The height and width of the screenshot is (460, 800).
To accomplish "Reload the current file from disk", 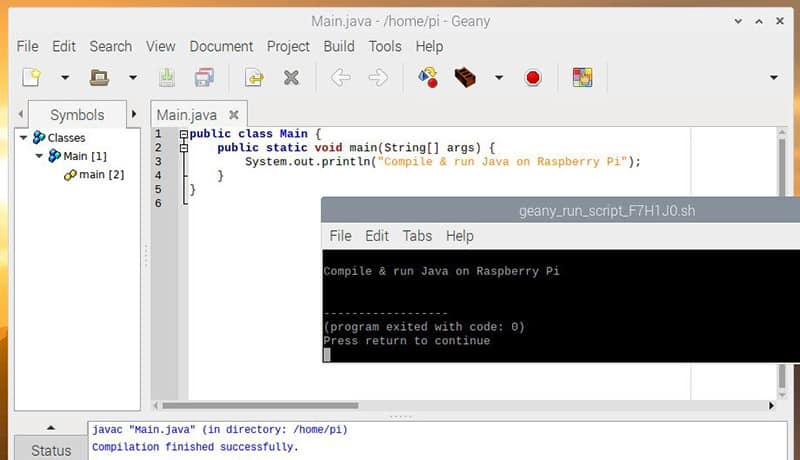I will point(254,77).
